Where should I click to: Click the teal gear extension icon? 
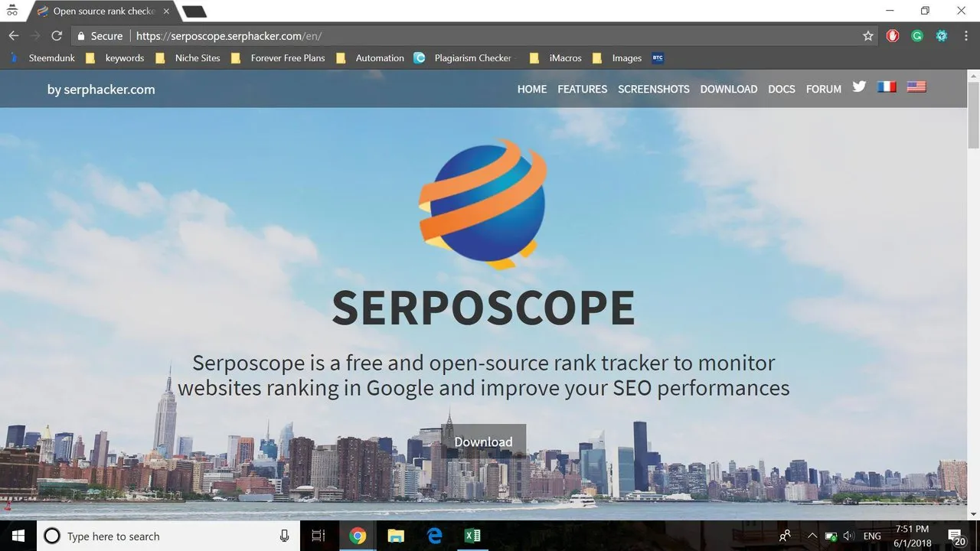pos(942,36)
